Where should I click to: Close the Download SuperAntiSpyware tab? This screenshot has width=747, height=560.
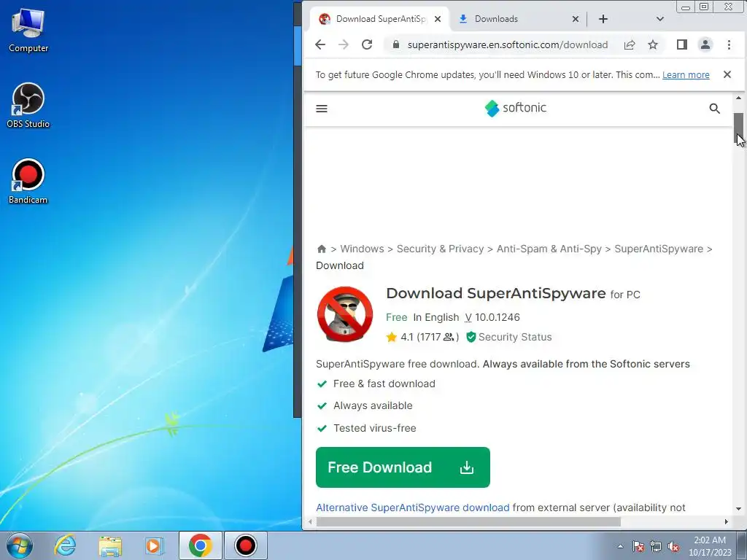[x=438, y=19]
